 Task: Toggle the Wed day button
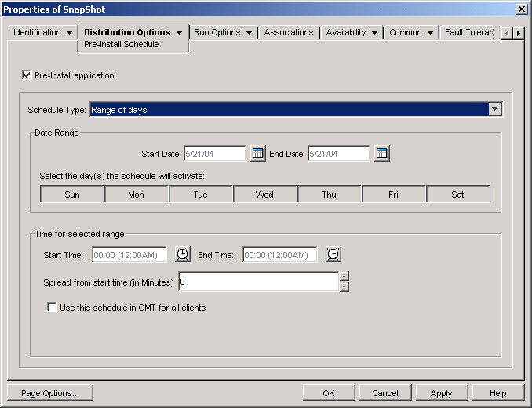point(264,195)
